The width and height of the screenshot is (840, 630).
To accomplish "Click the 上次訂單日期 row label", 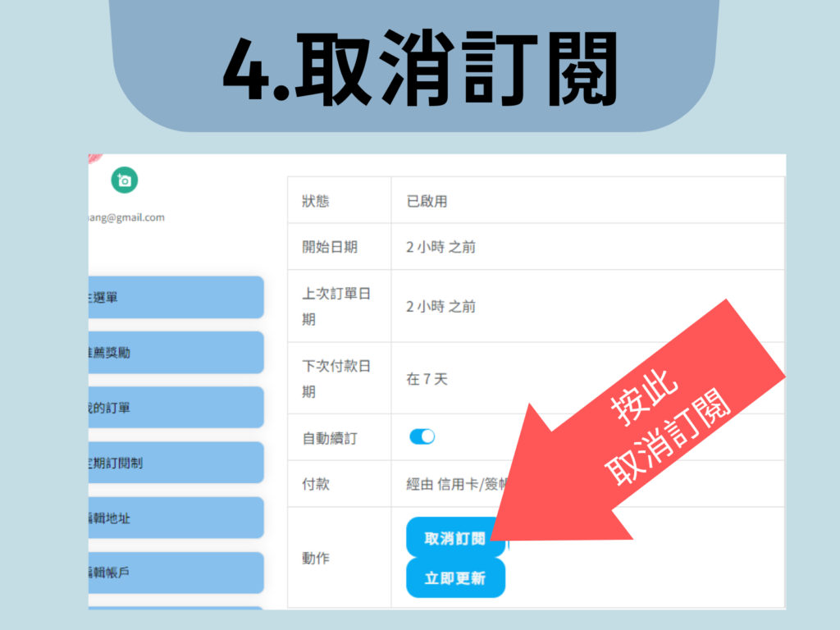I will tap(336, 306).
